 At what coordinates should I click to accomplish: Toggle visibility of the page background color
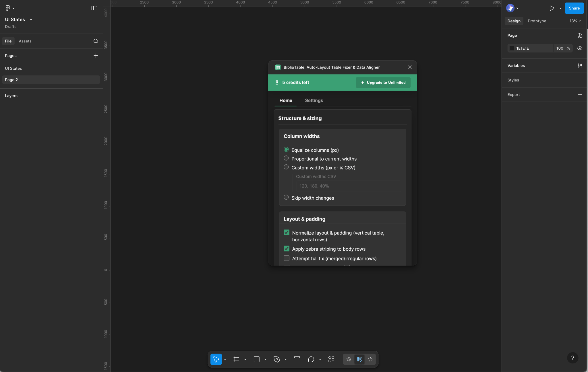pyautogui.click(x=580, y=48)
